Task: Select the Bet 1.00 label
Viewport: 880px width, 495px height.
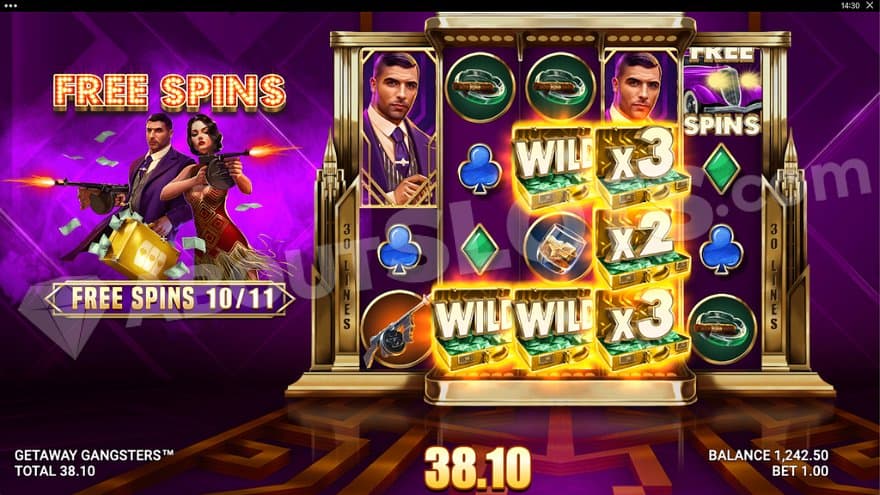Action: (800, 471)
